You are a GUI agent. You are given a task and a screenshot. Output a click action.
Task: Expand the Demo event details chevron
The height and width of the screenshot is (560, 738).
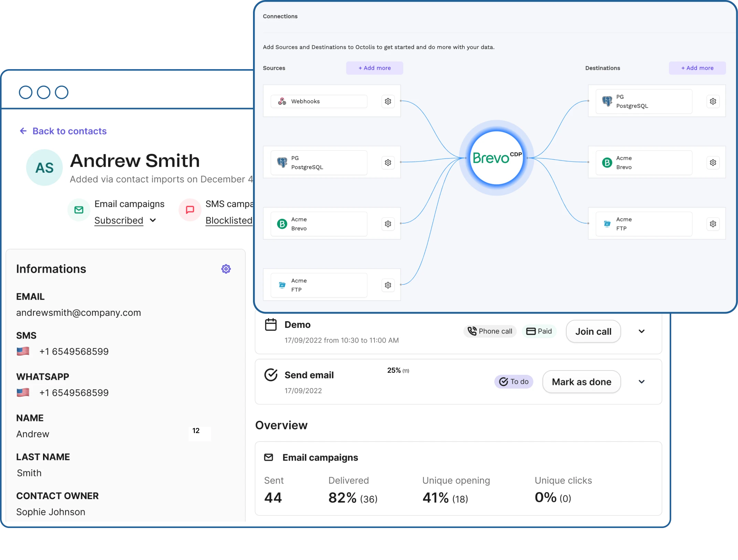click(x=641, y=331)
